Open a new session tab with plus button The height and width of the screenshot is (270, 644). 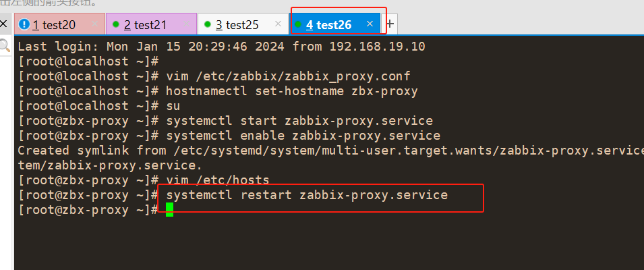pyautogui.click(x=390, y=24)
